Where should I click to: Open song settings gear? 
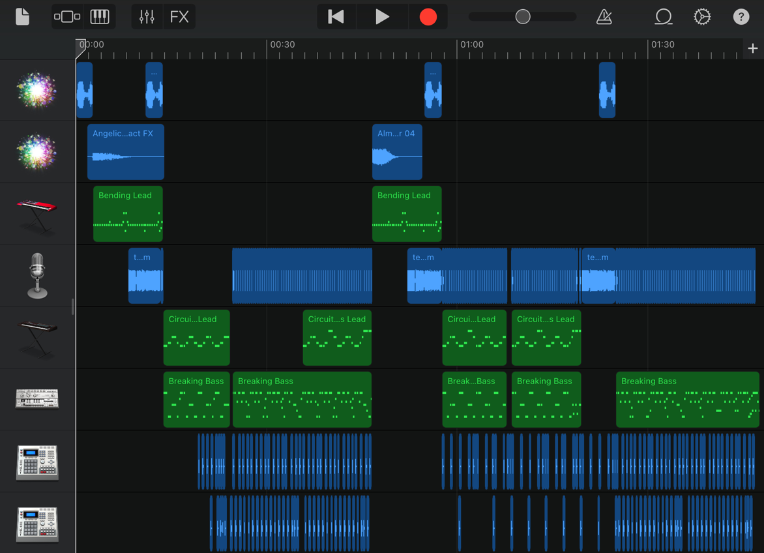pos(702,17)
